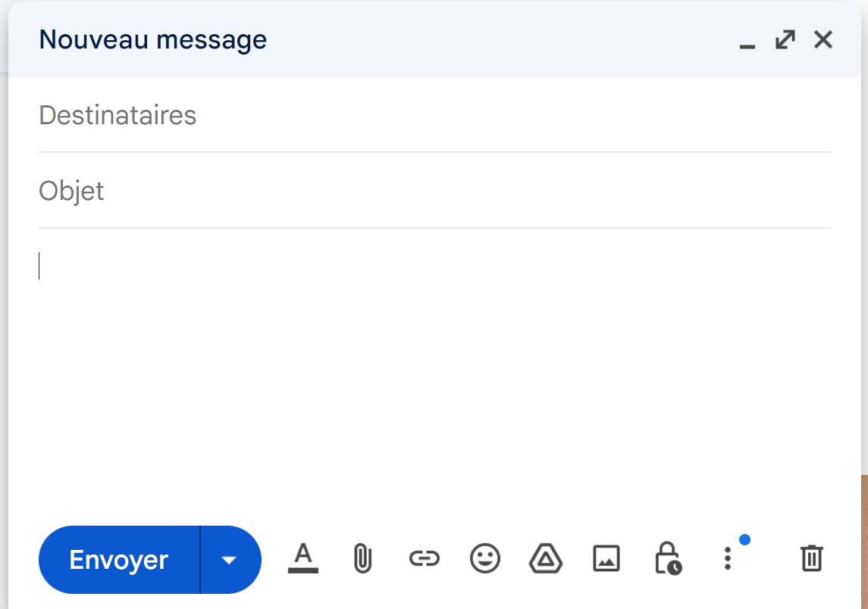Place the cursor in the message body area
This screenshot has width=868, height=609.
click(x=432, y=364)
